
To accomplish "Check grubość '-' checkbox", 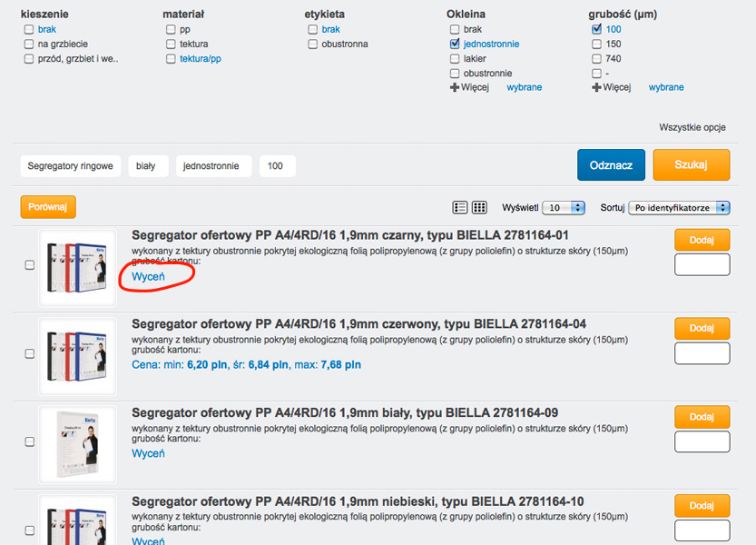I will [596, 74].
